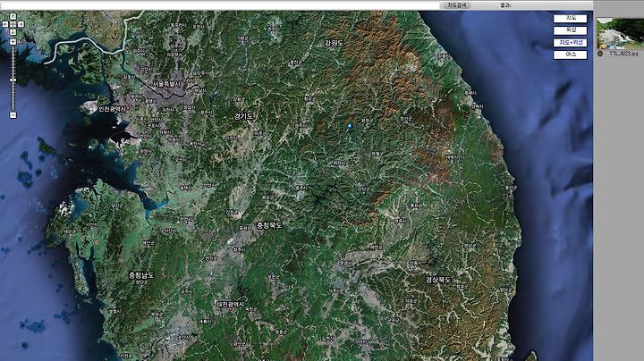Click the 충청북도 province label
Screen dimensions: 644x361
tap(269, 225)
